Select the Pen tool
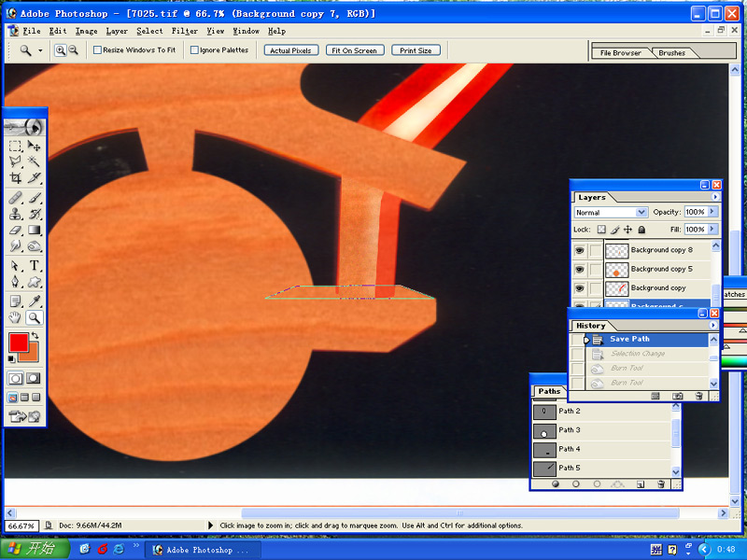This screenshot has height=560, width=747. [x=15, y=282]
